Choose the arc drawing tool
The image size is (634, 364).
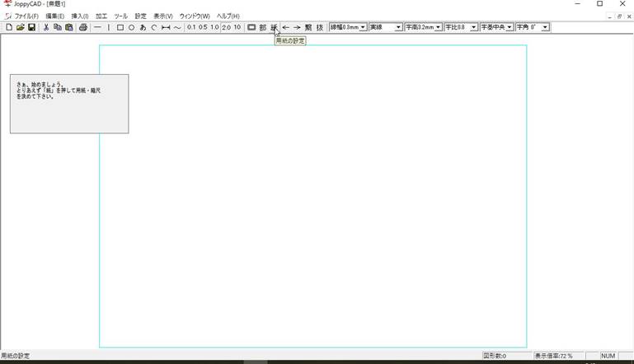point(154,27)
